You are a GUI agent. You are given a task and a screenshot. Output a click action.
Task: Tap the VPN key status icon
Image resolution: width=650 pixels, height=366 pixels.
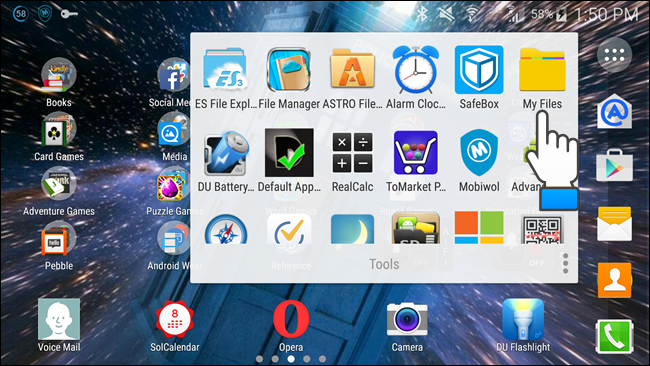coord(69,14)
